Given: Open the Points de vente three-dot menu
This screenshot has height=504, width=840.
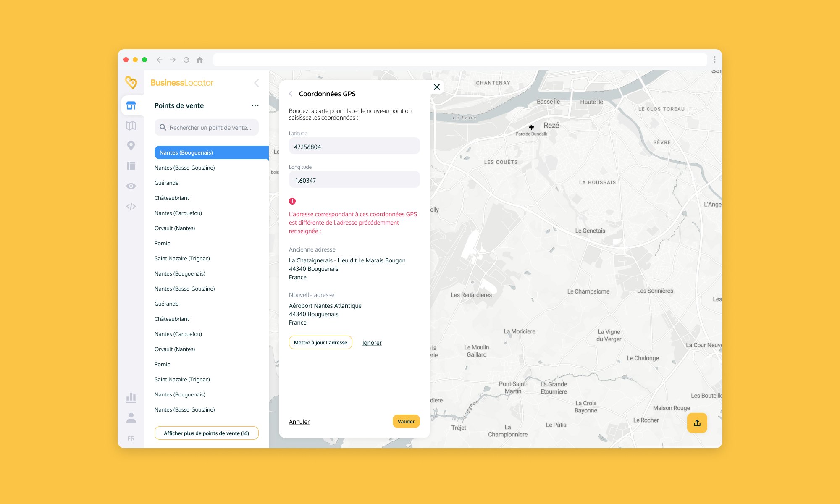Looking at the screenshot, I should 255,105.
